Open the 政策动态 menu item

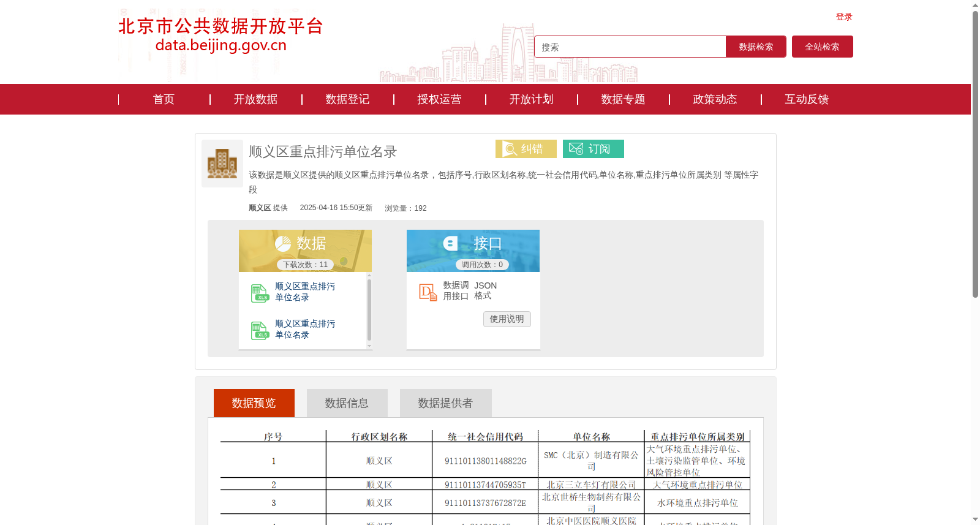click(x=715, y=99)
